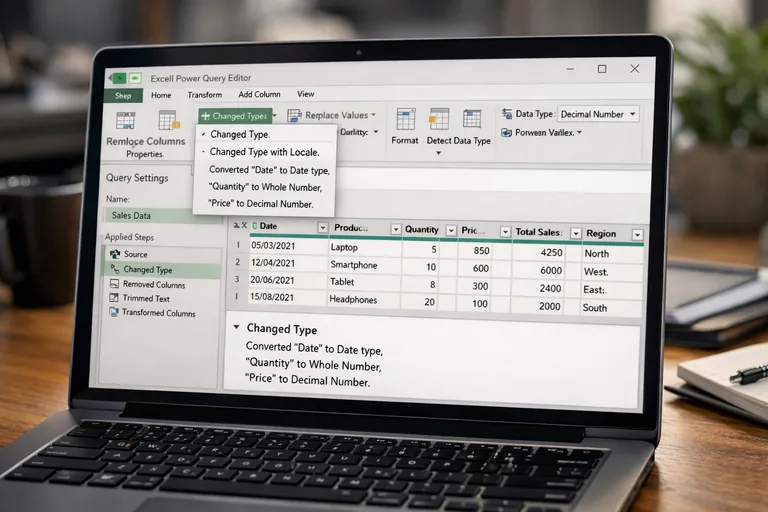768x512 pixels.
Task: Expand the Changed Type button arrow
Action: (x=275, y=116)
